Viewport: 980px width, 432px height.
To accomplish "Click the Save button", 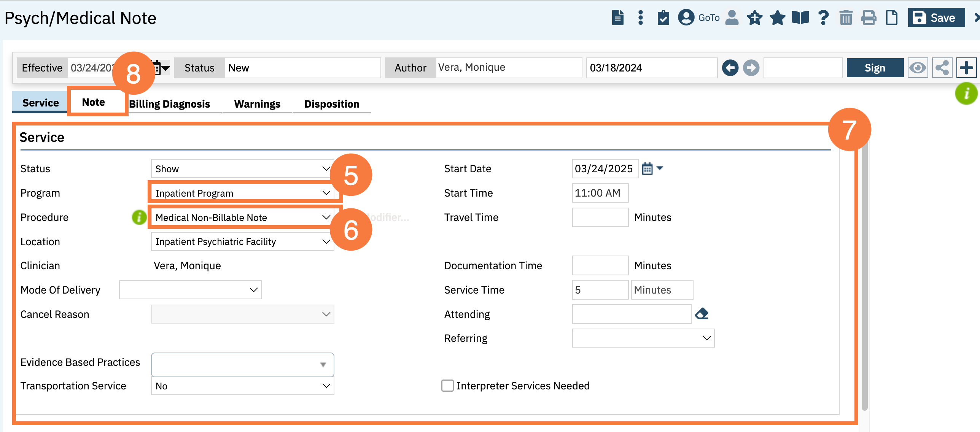I will coord(936,18).
